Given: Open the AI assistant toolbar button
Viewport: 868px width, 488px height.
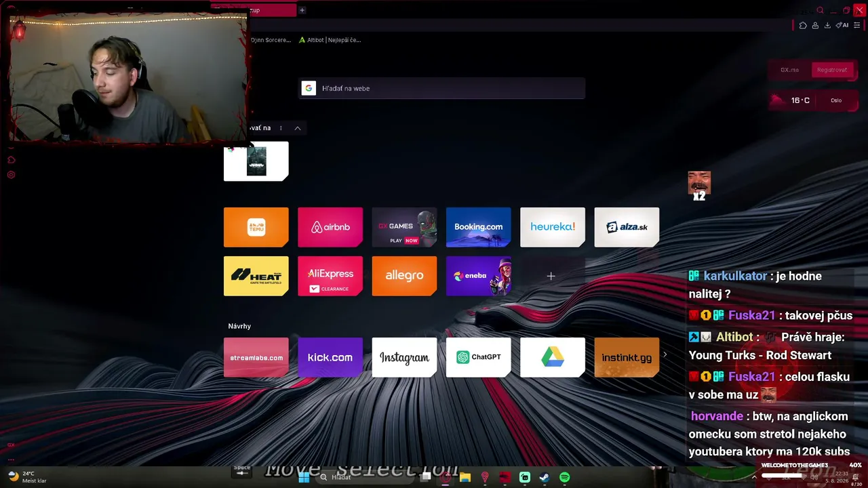Looking at the screenshot, I should tap(843, 26).
